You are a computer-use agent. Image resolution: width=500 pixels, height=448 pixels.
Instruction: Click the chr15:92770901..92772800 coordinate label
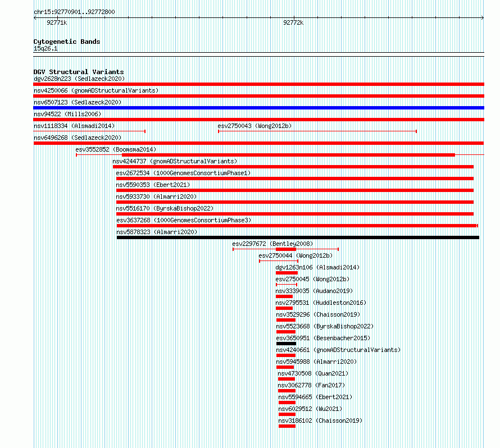click(x=74, y=12)
